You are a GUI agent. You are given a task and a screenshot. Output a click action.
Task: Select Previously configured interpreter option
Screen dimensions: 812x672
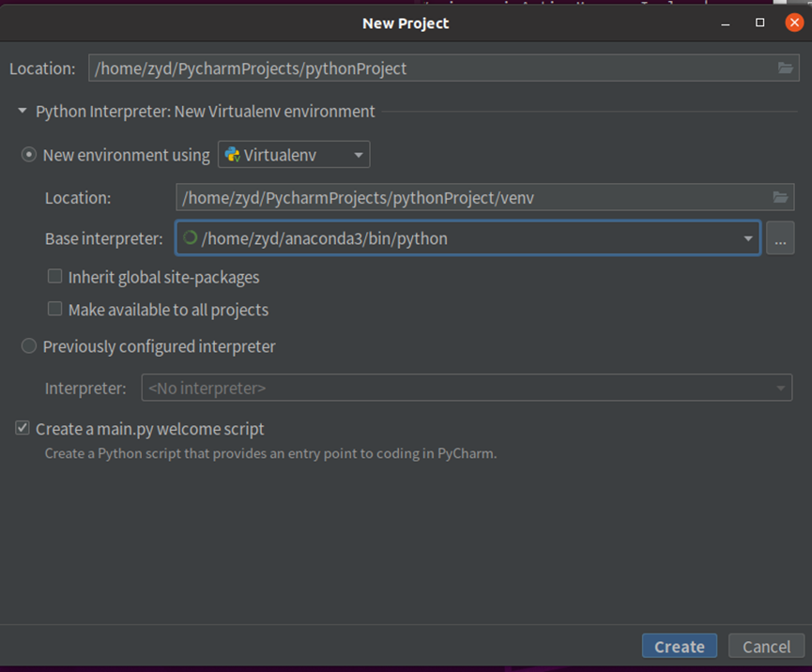coord(29,346)
